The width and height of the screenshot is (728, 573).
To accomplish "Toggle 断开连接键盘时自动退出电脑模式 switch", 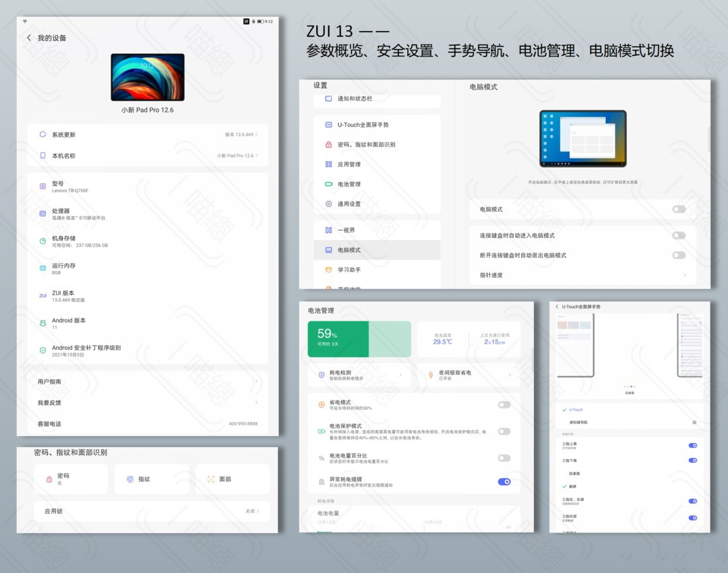I will [x=679, y=255].
